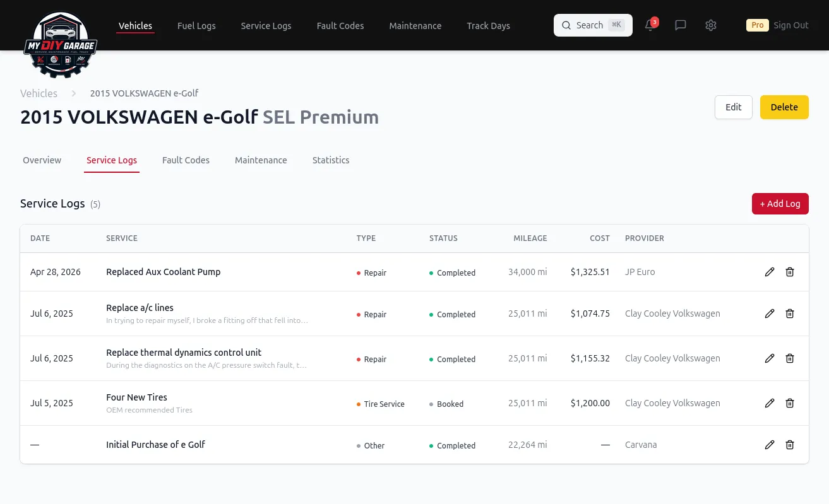Screen dimensions: 829x504
Task: Click the $1,074.75 cost
Action: [590, 314]
